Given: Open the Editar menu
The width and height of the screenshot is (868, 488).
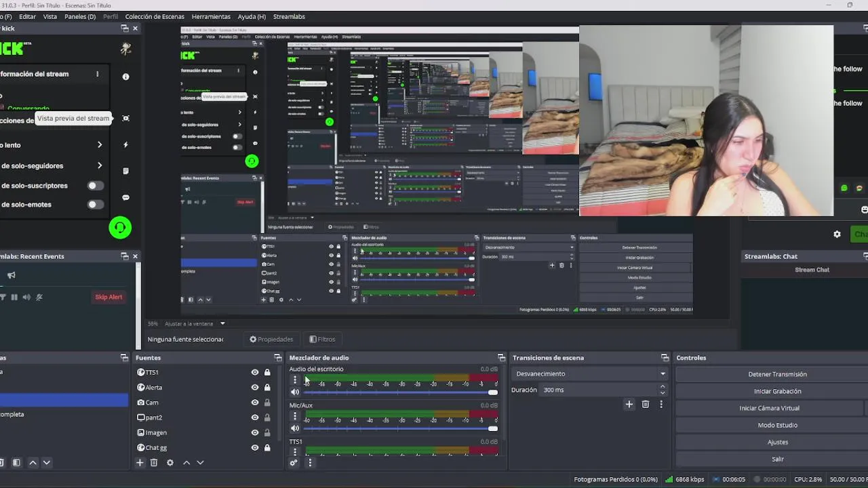Looking at the screenshot, I should pos(28,16).
